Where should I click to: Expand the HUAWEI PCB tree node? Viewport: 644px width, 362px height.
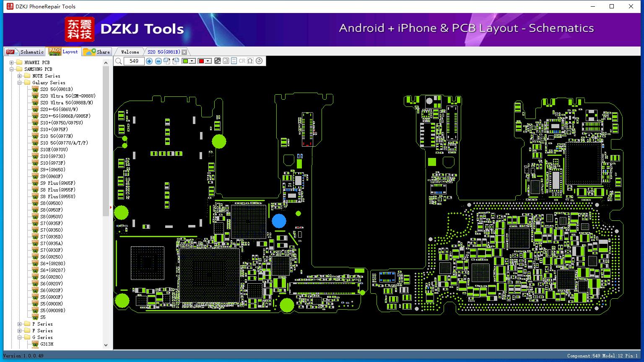tap(12, 62)
